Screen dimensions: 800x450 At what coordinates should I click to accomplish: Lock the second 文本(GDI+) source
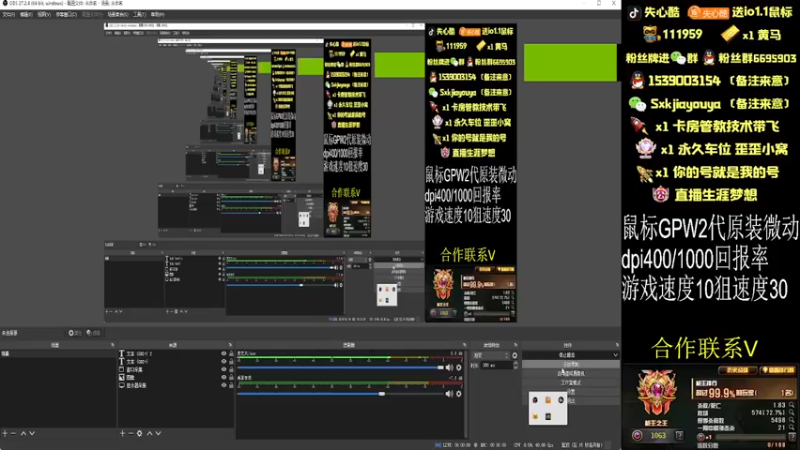click(x=231, y=361)
